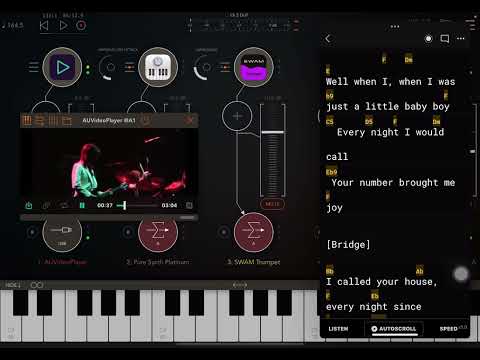Select the '1. AUVideoPlayer' channel label
480x360 pixels.
(x=62, y=262)
